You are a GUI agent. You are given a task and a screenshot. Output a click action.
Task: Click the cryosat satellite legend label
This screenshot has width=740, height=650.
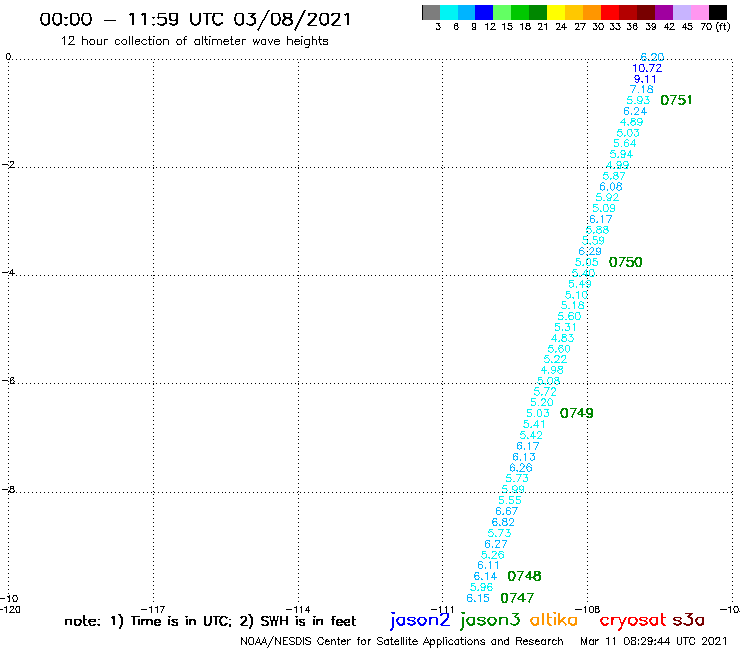point(633,620)
